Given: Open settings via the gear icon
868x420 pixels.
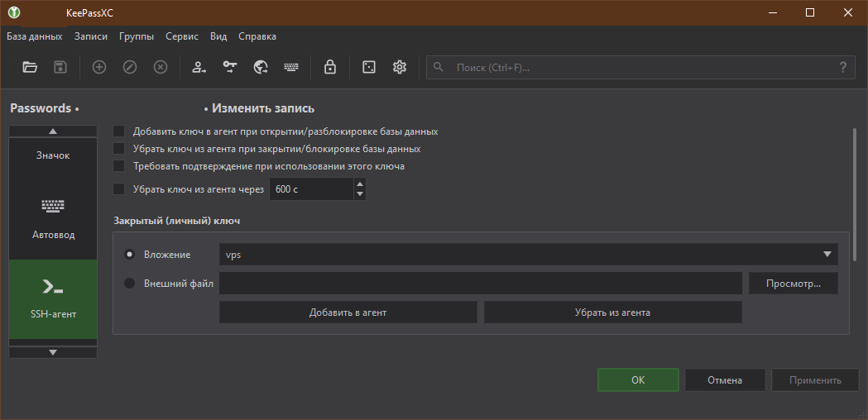Looking at the screenshot, I should [400, 67].
